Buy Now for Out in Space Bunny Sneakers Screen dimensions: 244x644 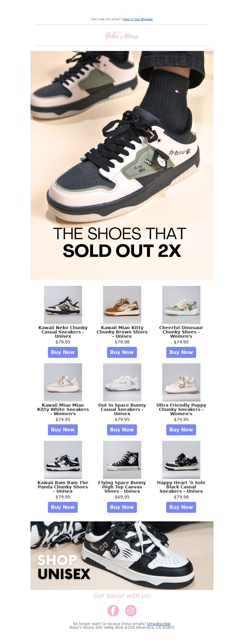coord(122,430)
